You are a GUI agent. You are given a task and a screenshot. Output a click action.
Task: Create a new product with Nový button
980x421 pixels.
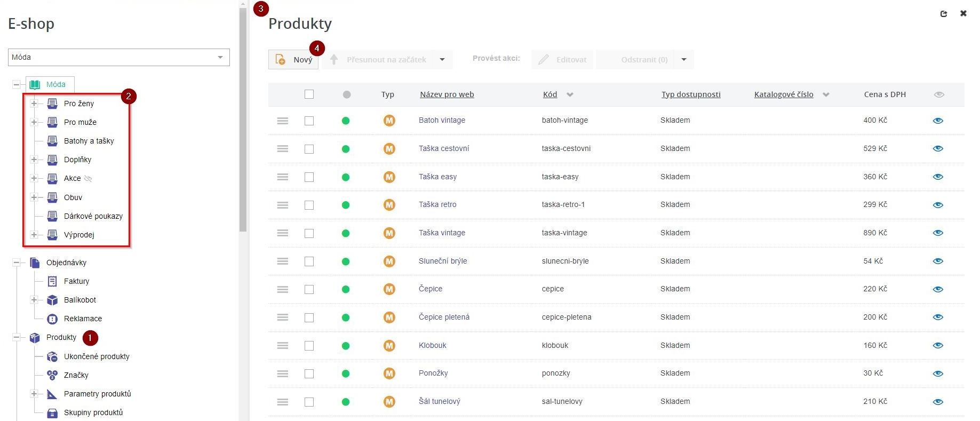pyautogui.click(x=293, y=60)
